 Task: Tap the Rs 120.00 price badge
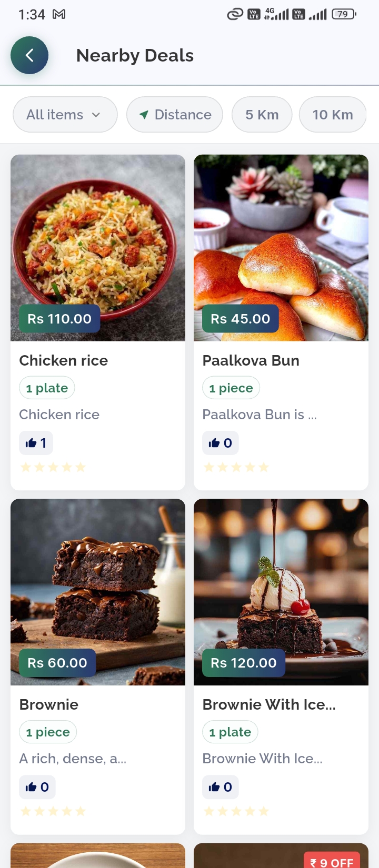click(244, 663)
